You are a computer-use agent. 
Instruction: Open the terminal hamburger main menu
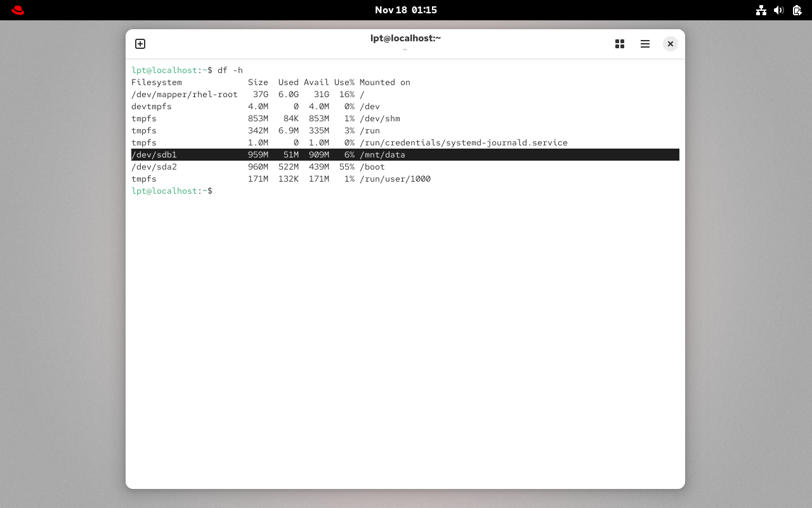(x=645, y=44)
